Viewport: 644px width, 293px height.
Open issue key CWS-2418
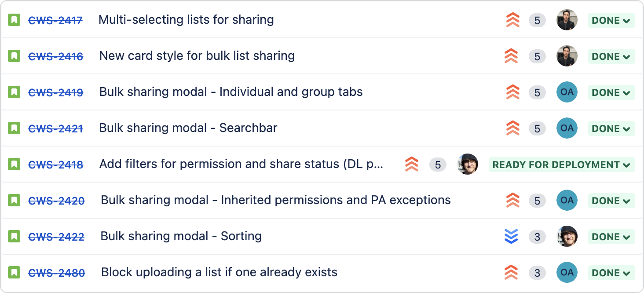[x=56, y=165]
